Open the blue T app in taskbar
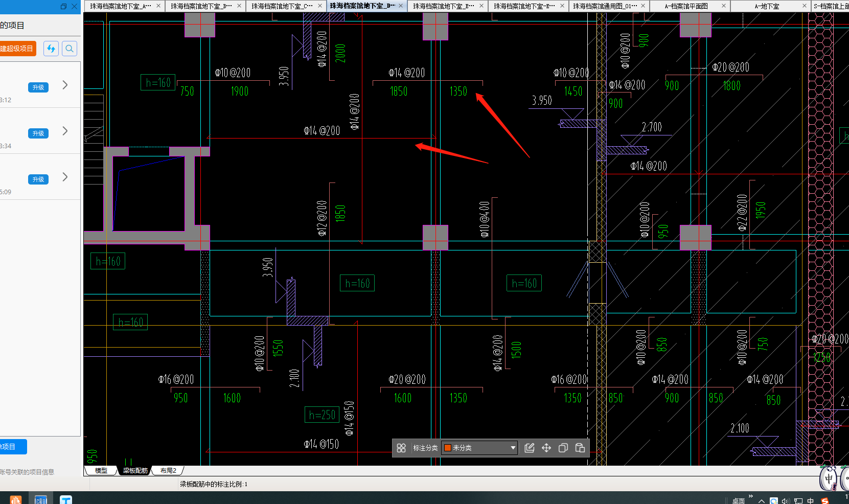 (66, 499)
